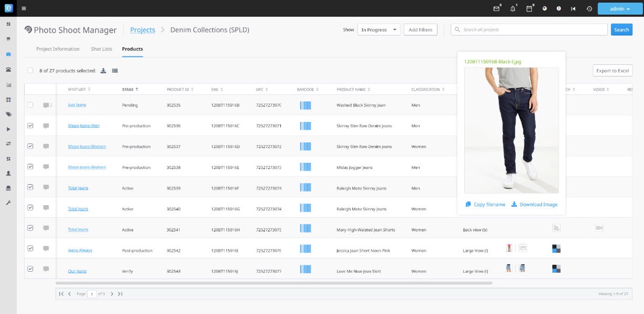The height and width of the screenshot is (314, 644).
Task: Open the telephone sidebar icon
Action: coord(8,70)
